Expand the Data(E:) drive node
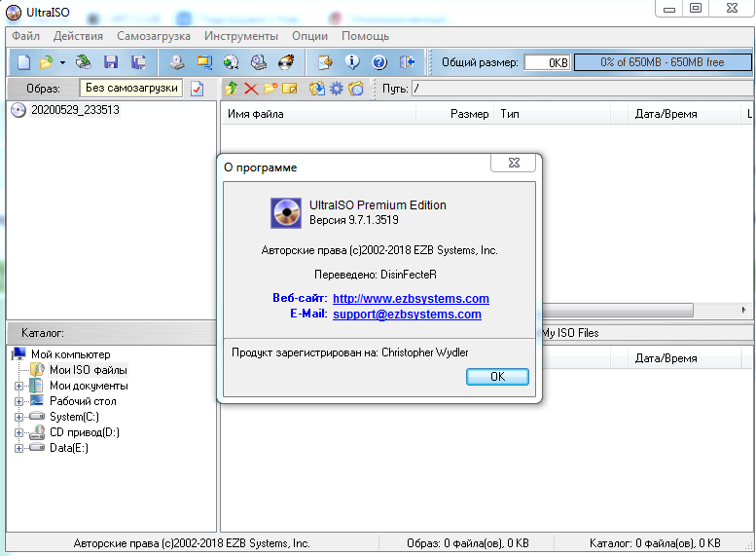This screenshot has width=756, height=556. pyautogui.click(x=18, y=448)
